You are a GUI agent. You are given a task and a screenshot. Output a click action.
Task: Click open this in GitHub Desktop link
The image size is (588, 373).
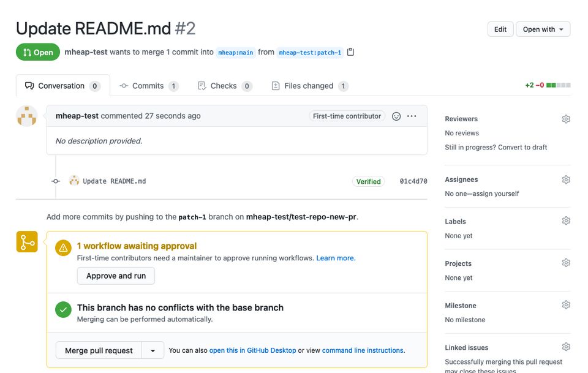[252, 350]
